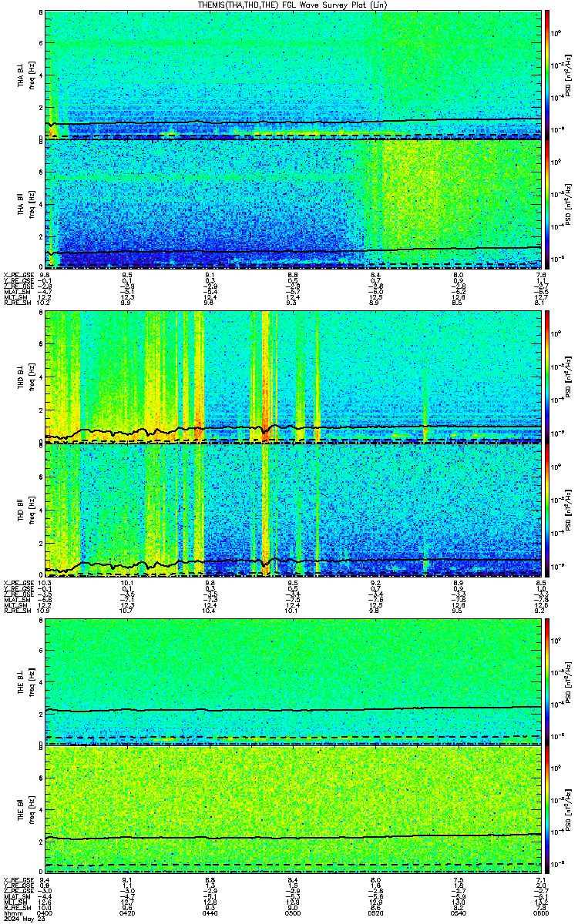Click the THD B∥ spectrogram panel

click(x=294, y=510)
